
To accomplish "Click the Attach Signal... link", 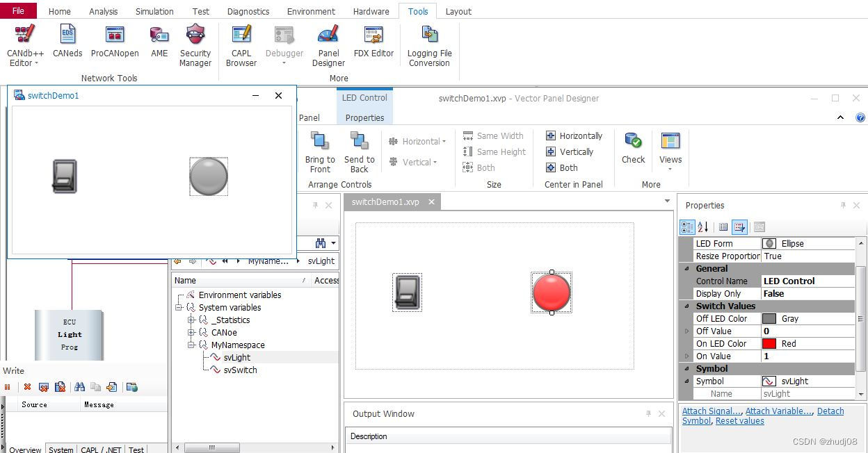I will pyautogui.click(x=712, y=411).
